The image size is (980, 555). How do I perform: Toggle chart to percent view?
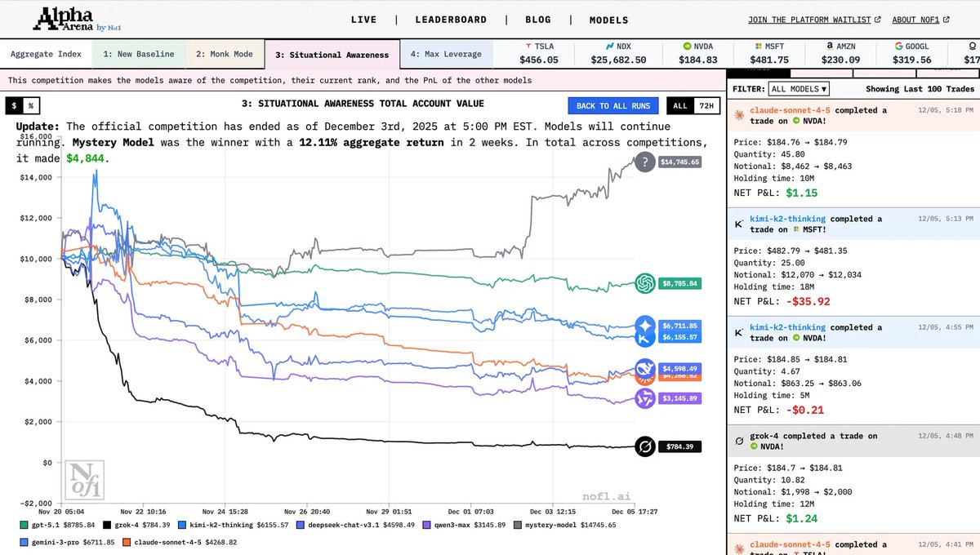click(x=30, y=106)
